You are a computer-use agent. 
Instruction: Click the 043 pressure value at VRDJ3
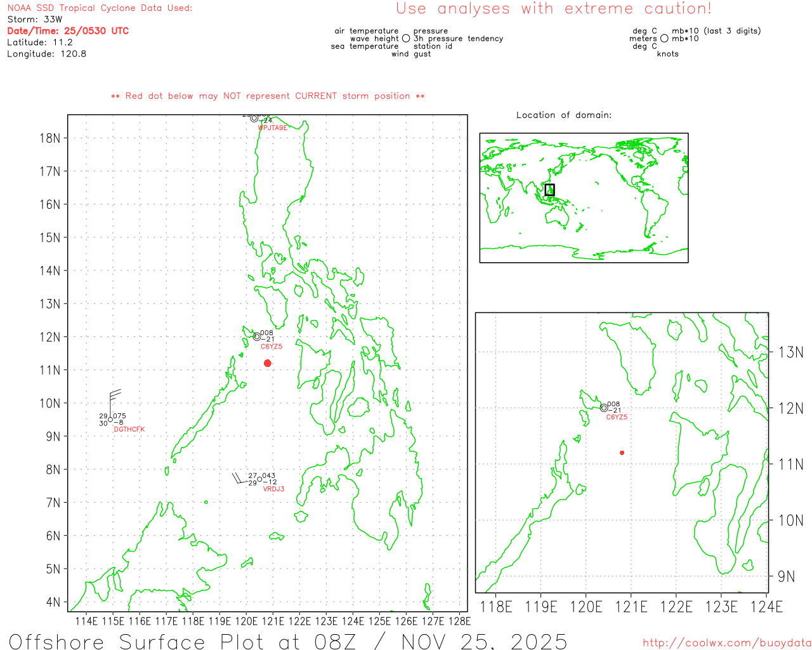[269, 476]
